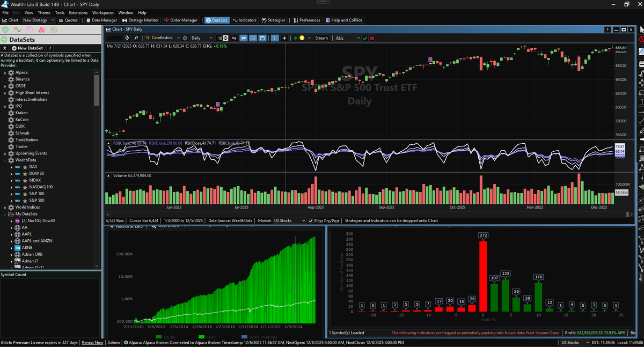This screenshot has width=644, height=347.
Task: Select the NASDAQ 100 dataset
Action: 41,187
